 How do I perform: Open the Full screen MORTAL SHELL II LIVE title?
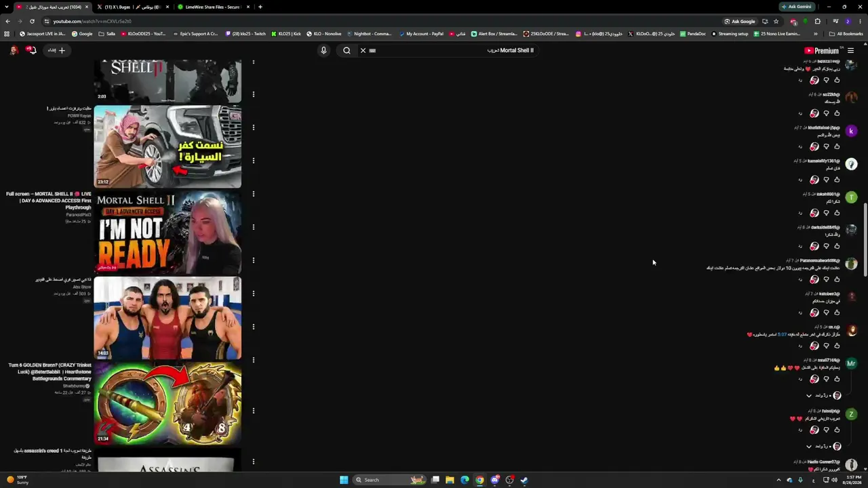click(49, 201)
